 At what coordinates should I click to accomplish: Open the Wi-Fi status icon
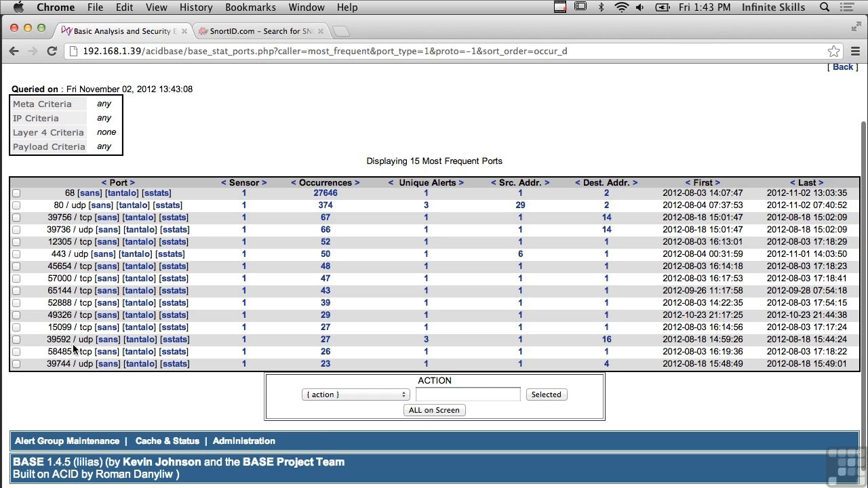pyautogui.click(x=621, y=7)
